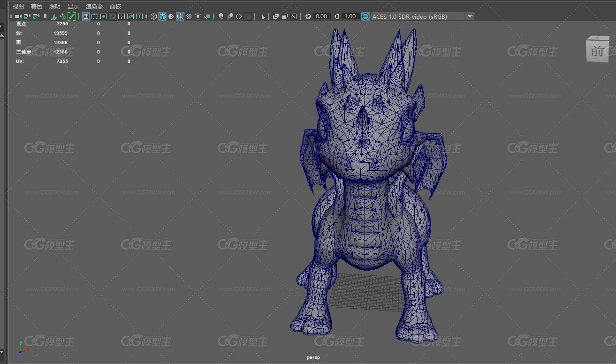Open the 渲染器 menu
Viewport: 616px width, 364px height.
click(94, 6)
